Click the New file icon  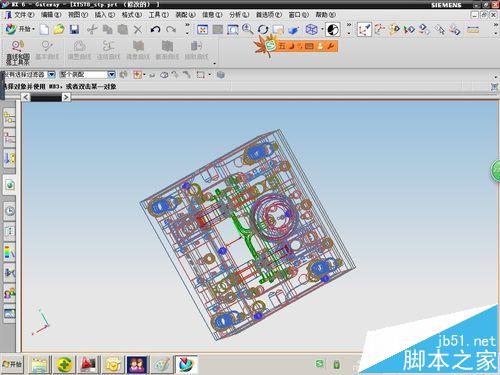point(44,30)
